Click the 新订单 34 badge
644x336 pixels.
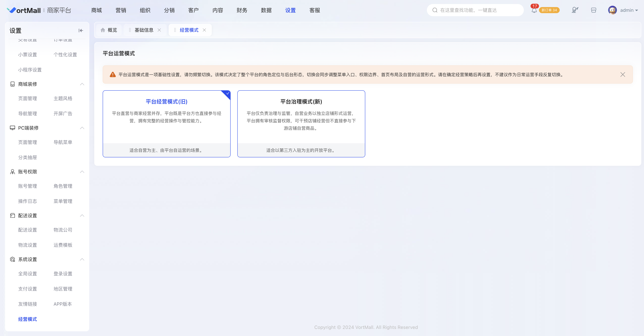pyautogui.click(x=549, y=10)
